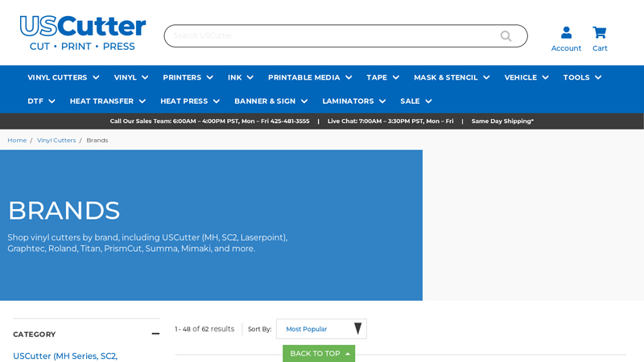Expand the Vinyl Cutters menu

tap(63, 77)
